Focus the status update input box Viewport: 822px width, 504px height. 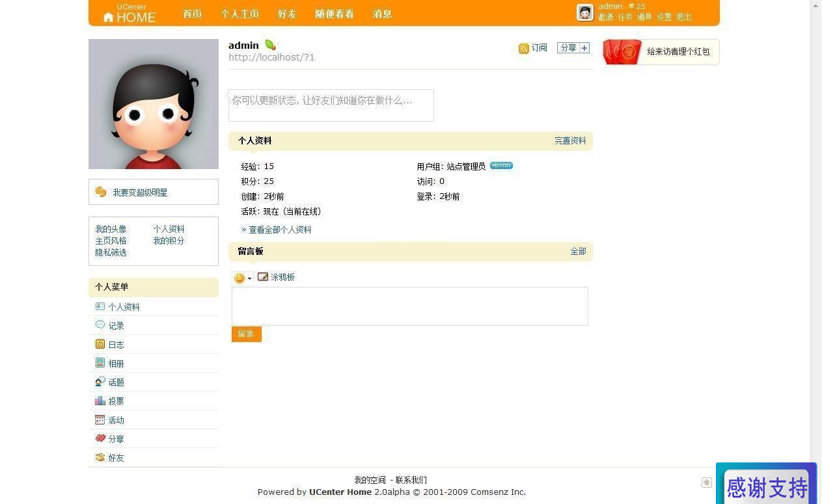(x=331, y=105)
